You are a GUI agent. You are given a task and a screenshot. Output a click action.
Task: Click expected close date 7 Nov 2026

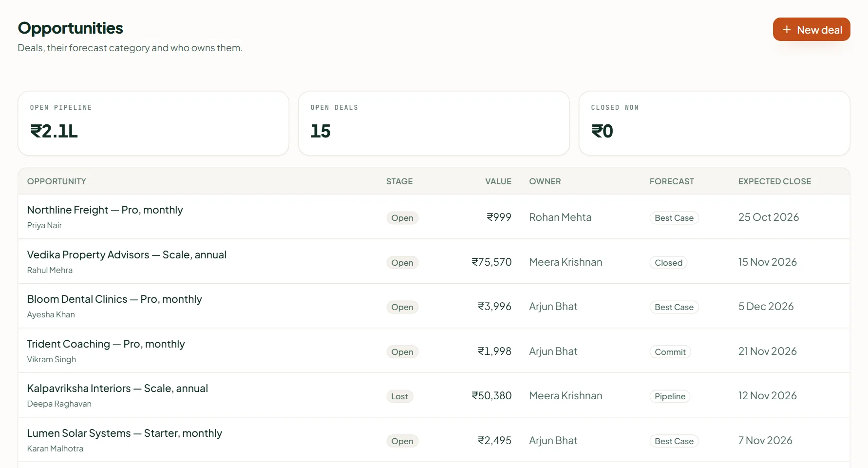(x=765, y=441)
